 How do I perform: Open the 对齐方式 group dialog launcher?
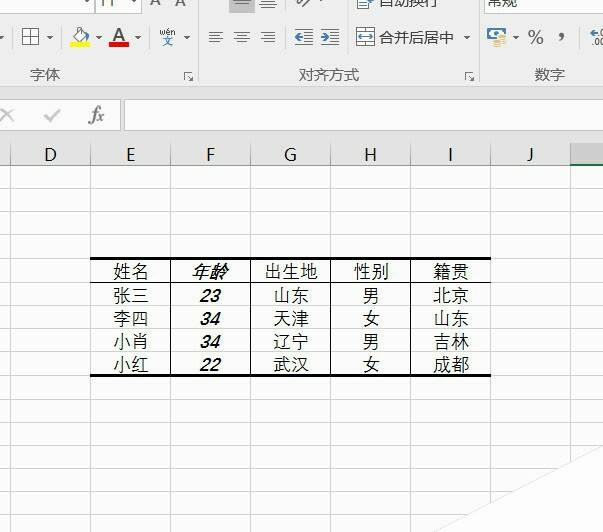click(x=469, y=77)
